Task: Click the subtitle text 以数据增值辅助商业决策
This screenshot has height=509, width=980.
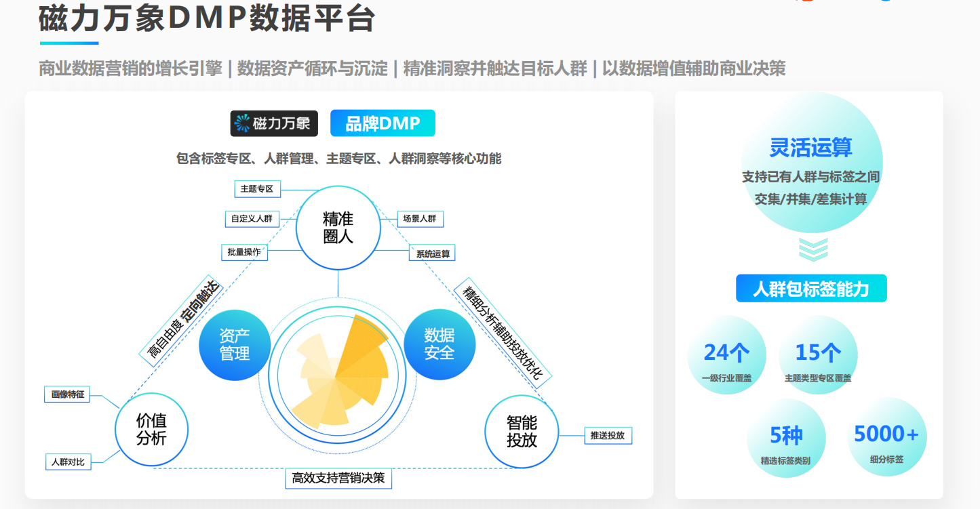Action: coord(694,68)
